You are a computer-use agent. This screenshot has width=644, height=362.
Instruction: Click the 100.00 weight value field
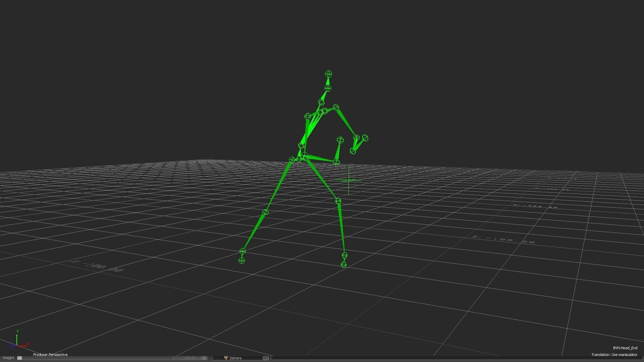190,358
